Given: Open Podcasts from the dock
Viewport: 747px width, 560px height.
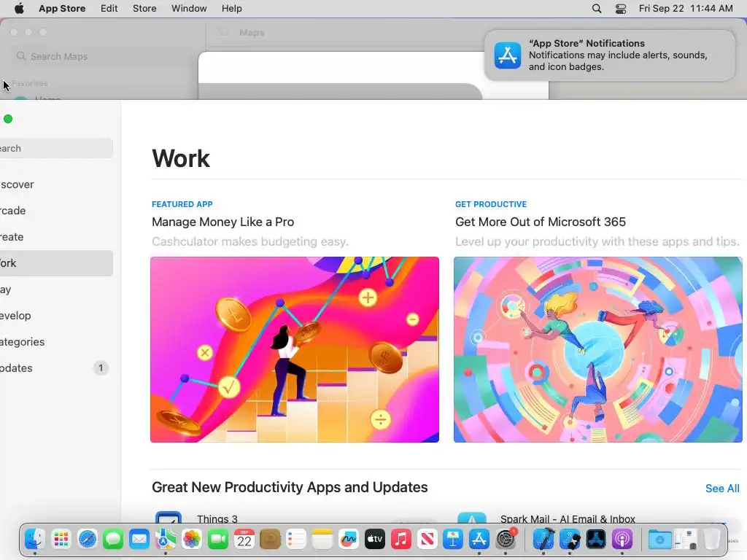Looking at the screenshot, I should click(x=622, y=540).
